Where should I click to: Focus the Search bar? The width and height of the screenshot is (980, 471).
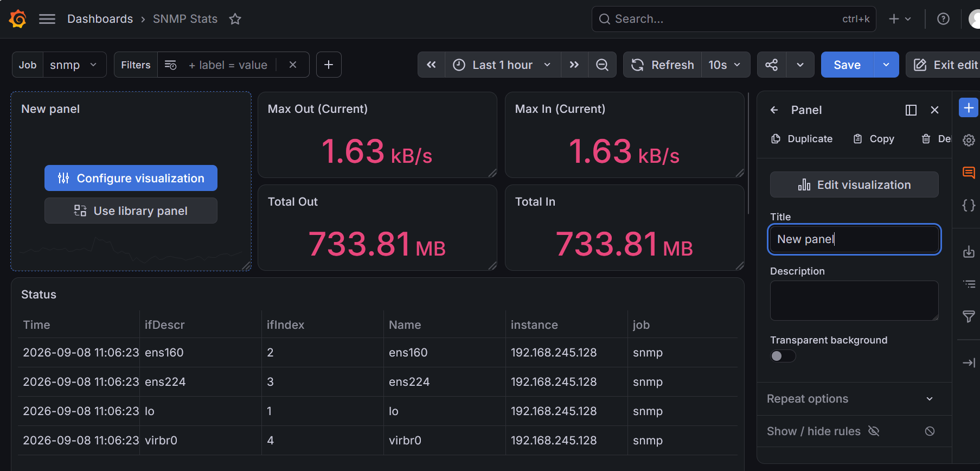(734, 19)
